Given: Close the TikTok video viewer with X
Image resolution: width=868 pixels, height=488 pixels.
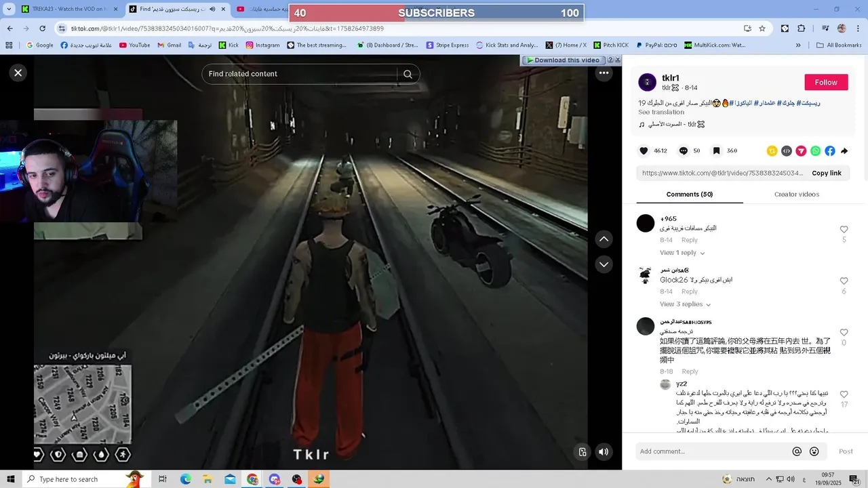Looking at the screenshot, I should 18,73.
